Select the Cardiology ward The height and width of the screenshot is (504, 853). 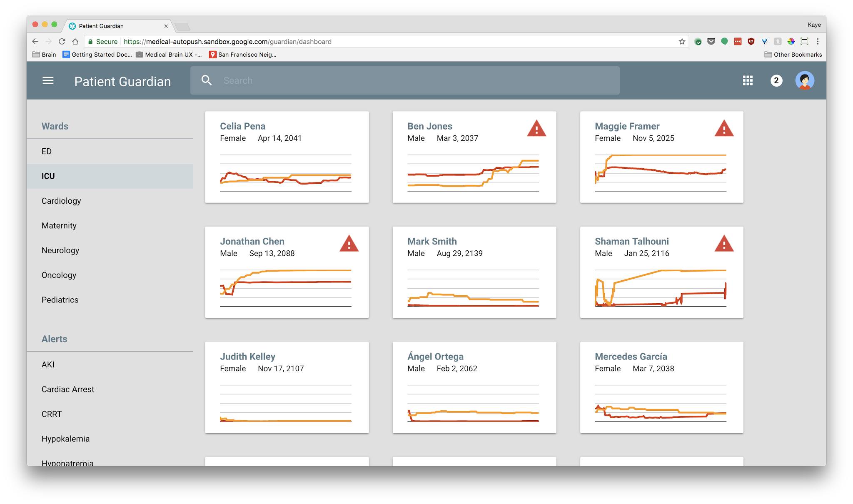(x=61, y=201)
